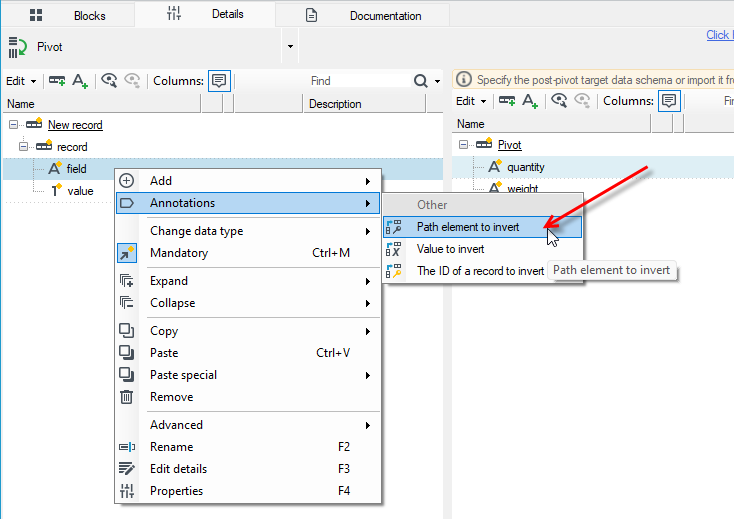Toggle the right Columns description button
Screen dimensions: 734x519
[x=669, y=101]
